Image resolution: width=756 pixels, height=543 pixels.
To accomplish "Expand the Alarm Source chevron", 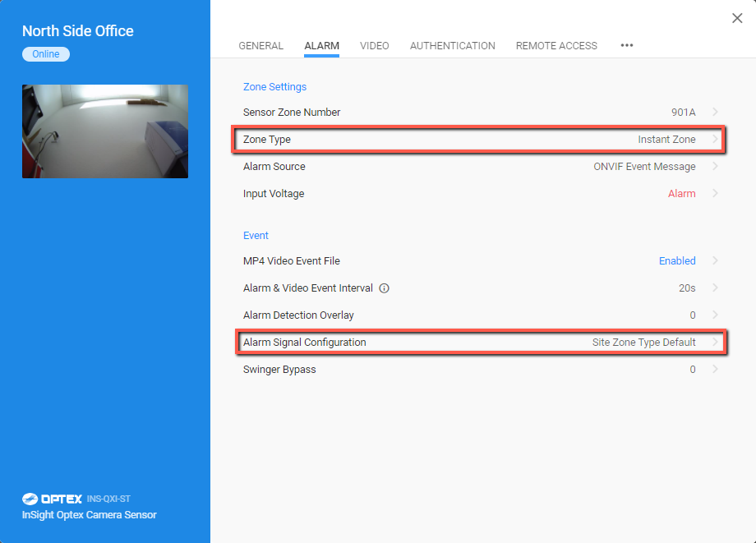I will point(715,166).
